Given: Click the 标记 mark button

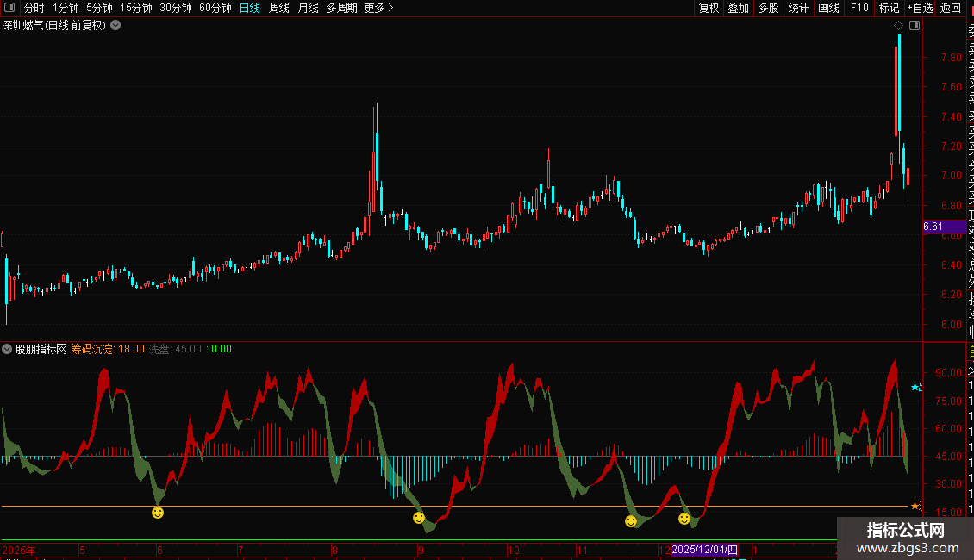Looking at the screenshot, I should point(889,8).
